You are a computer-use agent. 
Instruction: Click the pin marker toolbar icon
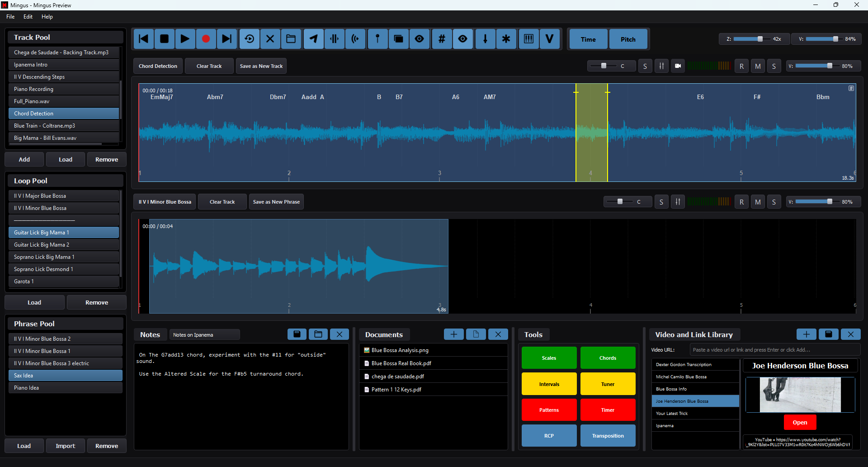coord(377,39)
